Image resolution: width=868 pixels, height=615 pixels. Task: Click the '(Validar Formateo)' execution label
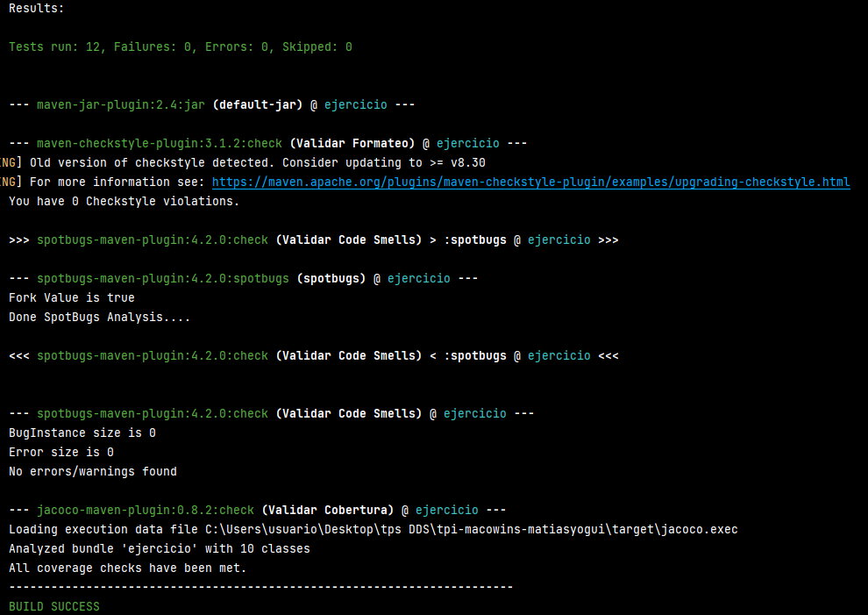pos(352,144)
